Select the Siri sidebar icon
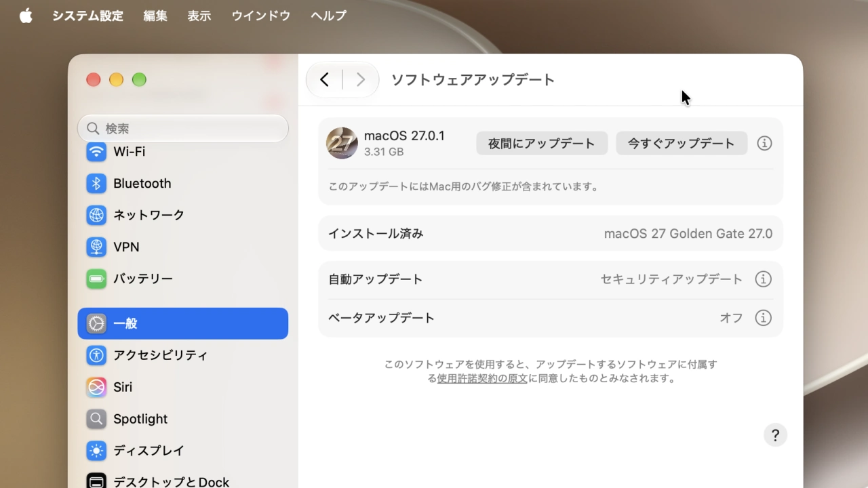This screenshot has width=868, height=488. coord(96,387)
